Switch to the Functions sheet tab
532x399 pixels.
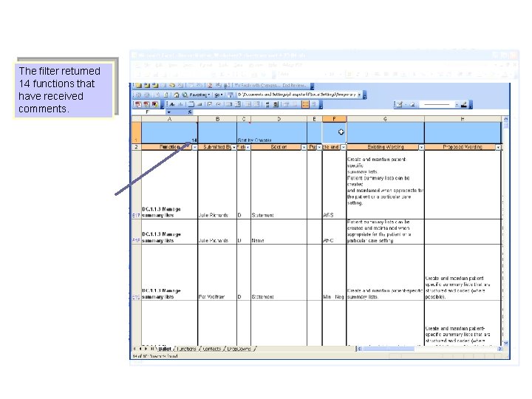click(x=187, y=349)
